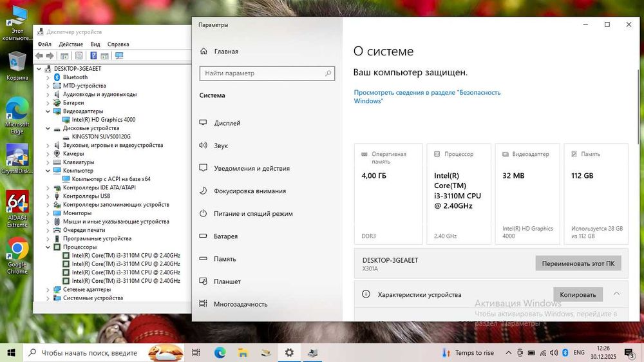644x362 pixels.
Task: Collapse the DESKTOP-3GEAEET root node
Action: [x=39, y=69]
